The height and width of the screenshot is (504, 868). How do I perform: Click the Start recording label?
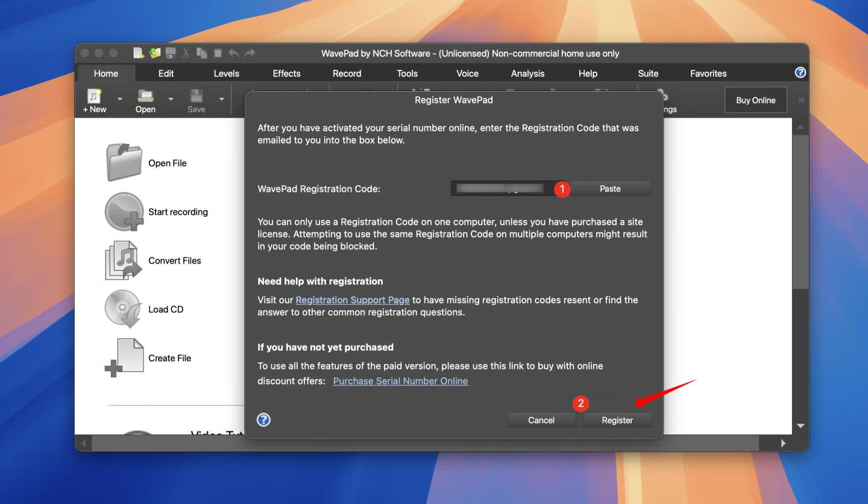[x=178, y=212]
